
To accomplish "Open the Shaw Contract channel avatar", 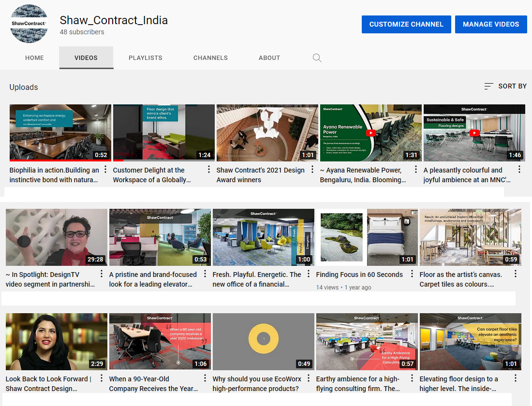I will click(29, 23).
